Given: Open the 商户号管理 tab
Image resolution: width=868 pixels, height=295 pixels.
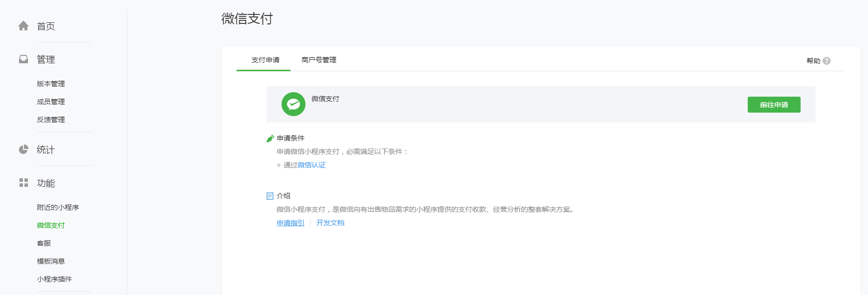Looking at the screenshot, I should pyautogui.click(x=318, y=60).
